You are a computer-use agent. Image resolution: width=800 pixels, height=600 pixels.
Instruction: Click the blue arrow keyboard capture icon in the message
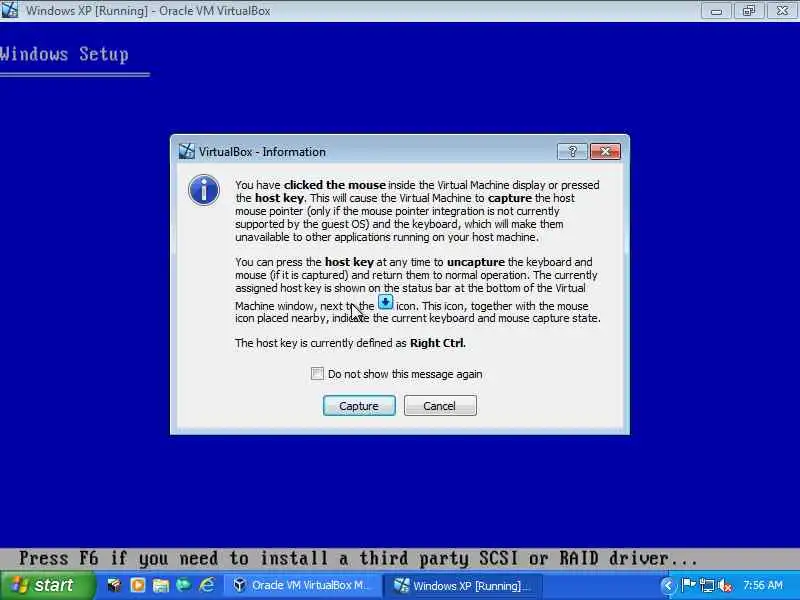(x=385, y=302)
